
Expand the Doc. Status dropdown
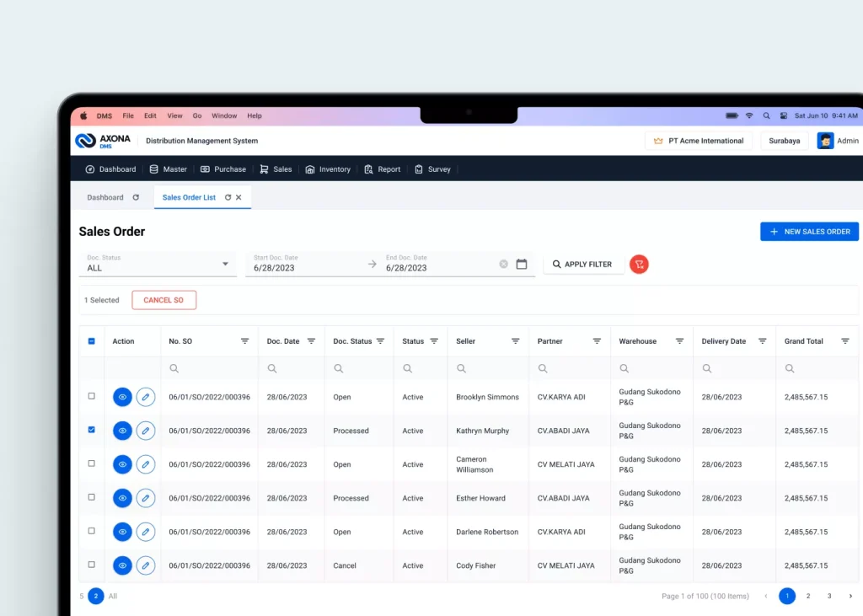(225, 265)
